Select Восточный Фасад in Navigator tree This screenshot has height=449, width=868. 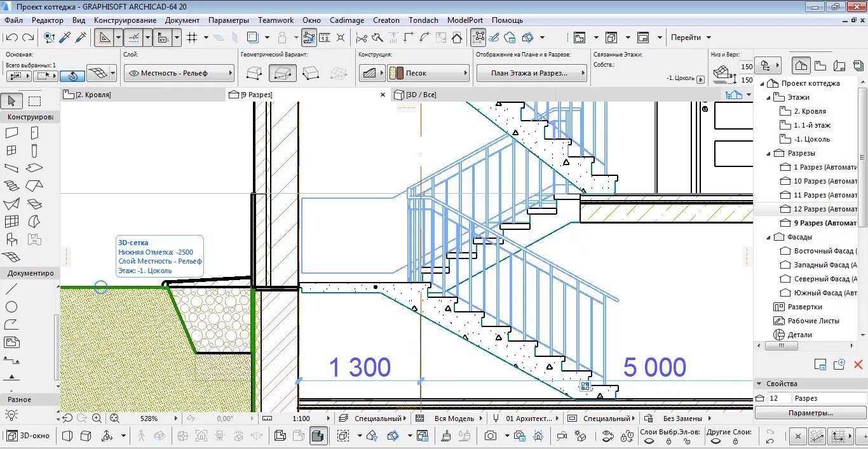pos(818,251)
